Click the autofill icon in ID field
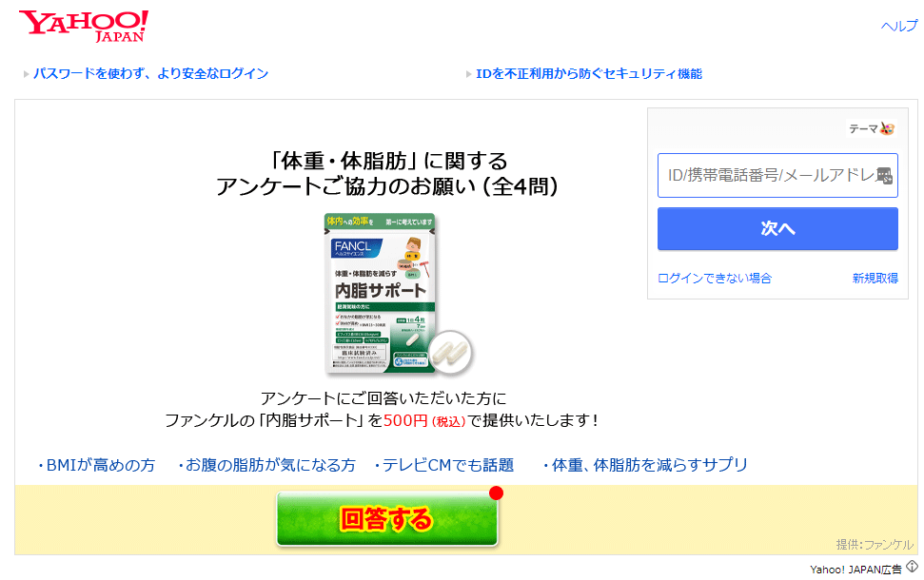 [884, 176]
